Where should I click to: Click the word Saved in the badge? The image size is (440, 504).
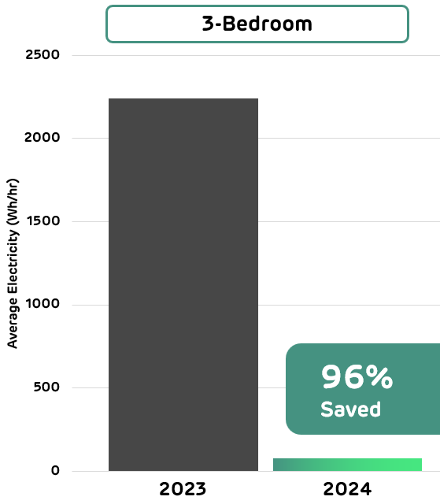point(351,409)
